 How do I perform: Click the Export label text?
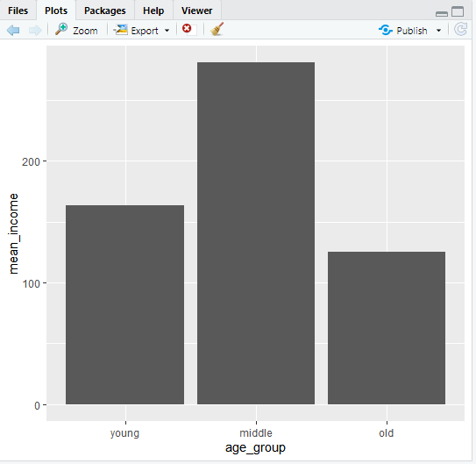(x=145, y=31)
